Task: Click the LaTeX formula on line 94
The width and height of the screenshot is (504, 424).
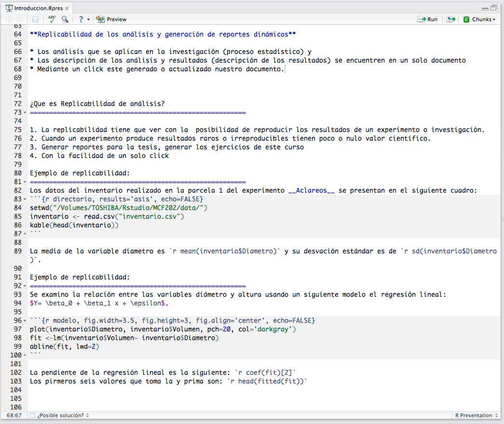Action: coord(99,303)
